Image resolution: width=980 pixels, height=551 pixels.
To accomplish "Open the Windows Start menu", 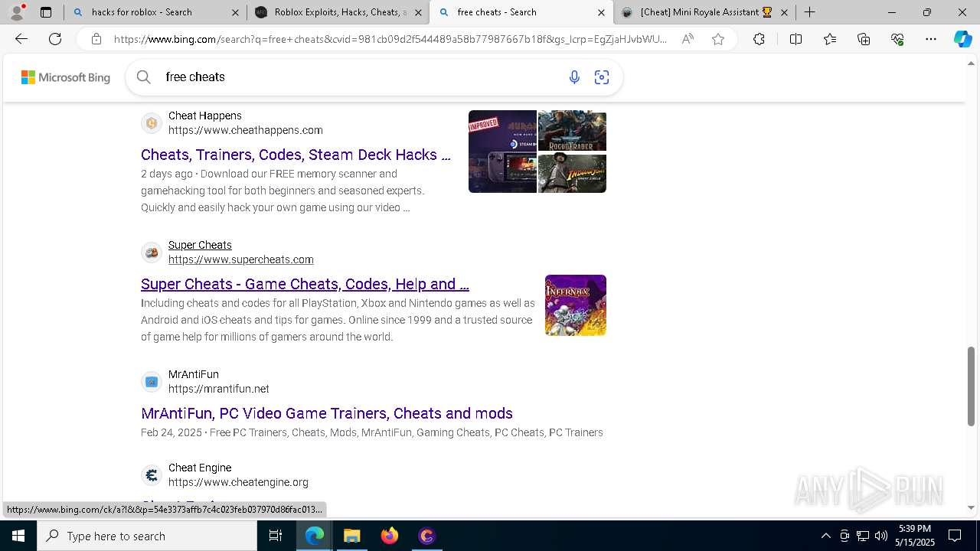I will click(18, 536).
